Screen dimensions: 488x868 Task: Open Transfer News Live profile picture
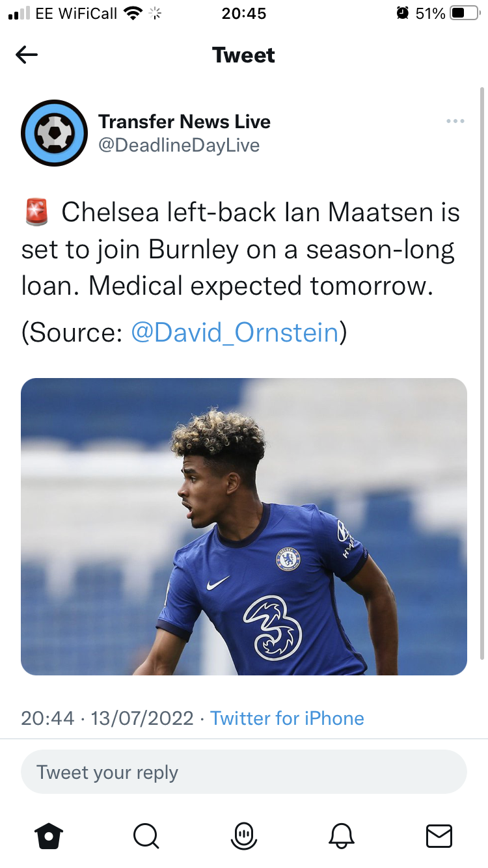tap(55, 133)
